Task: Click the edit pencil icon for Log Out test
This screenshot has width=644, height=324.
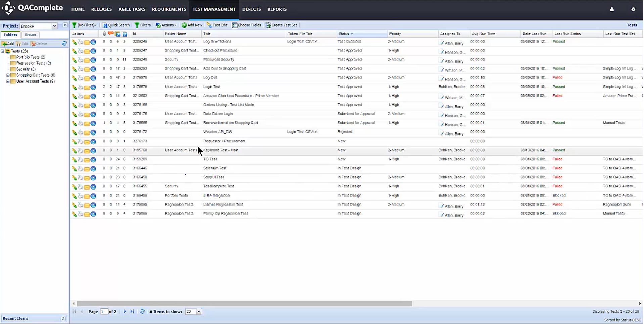Action: (75, 78)
